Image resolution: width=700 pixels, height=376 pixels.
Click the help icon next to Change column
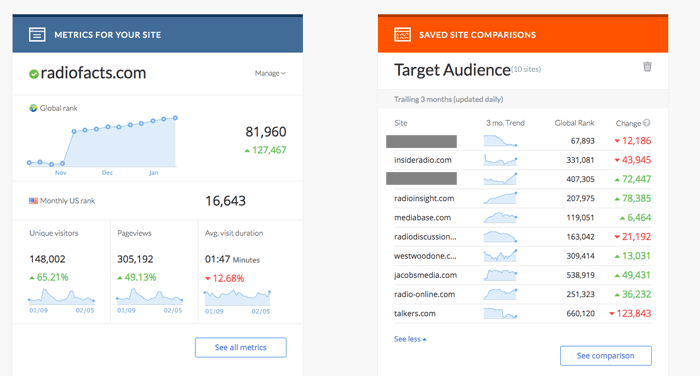[647, 123]
